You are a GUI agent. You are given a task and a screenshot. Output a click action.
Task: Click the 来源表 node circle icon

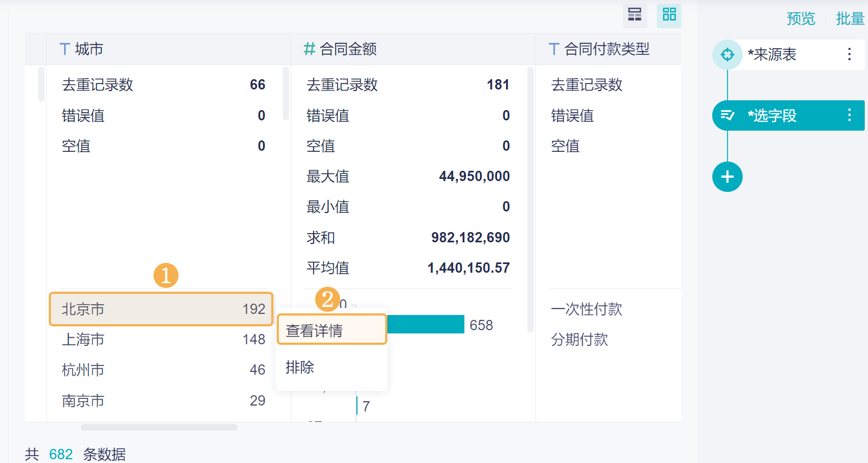(x=727, y=55)
